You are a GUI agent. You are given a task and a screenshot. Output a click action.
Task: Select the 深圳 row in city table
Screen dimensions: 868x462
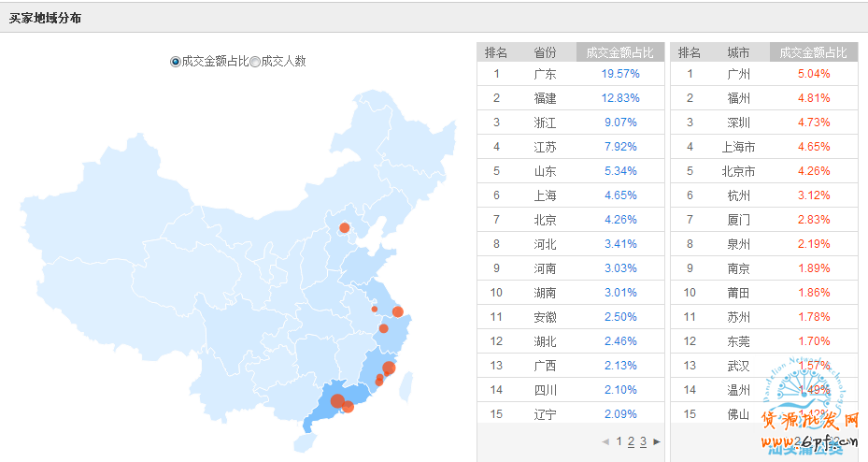click(x=738, y=123)
